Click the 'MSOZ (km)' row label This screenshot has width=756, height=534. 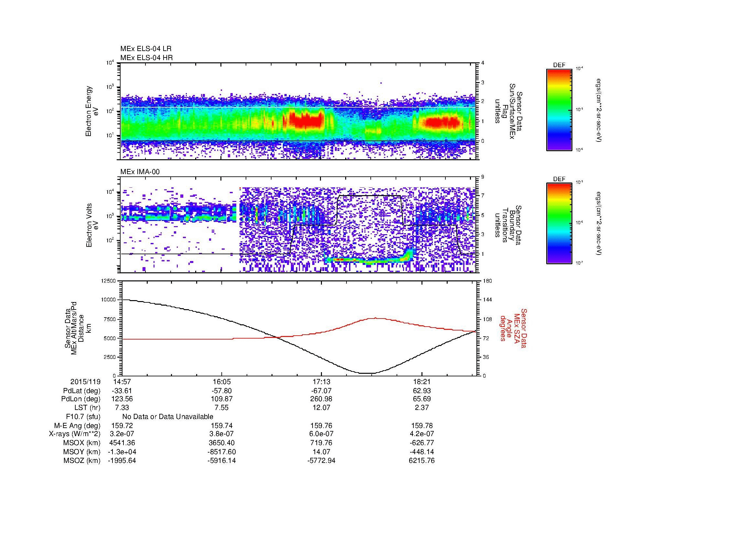[x=82, y=460]
